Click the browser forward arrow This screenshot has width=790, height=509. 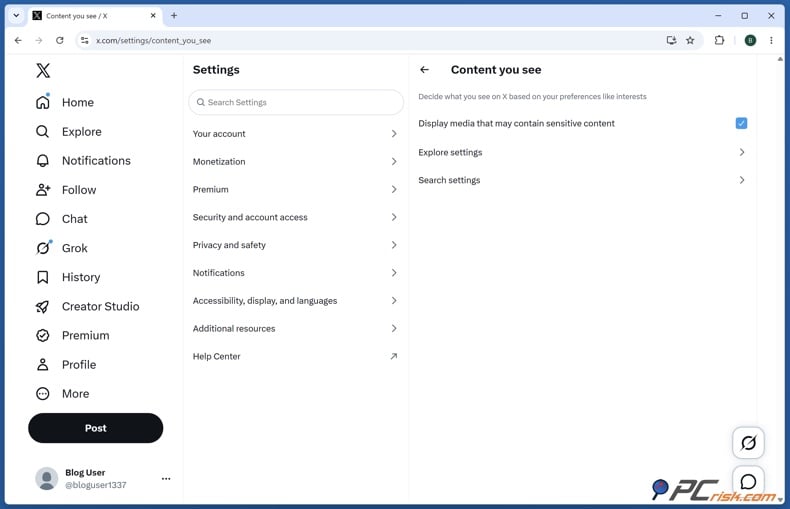pyautogui.click(x=39, y=40)
